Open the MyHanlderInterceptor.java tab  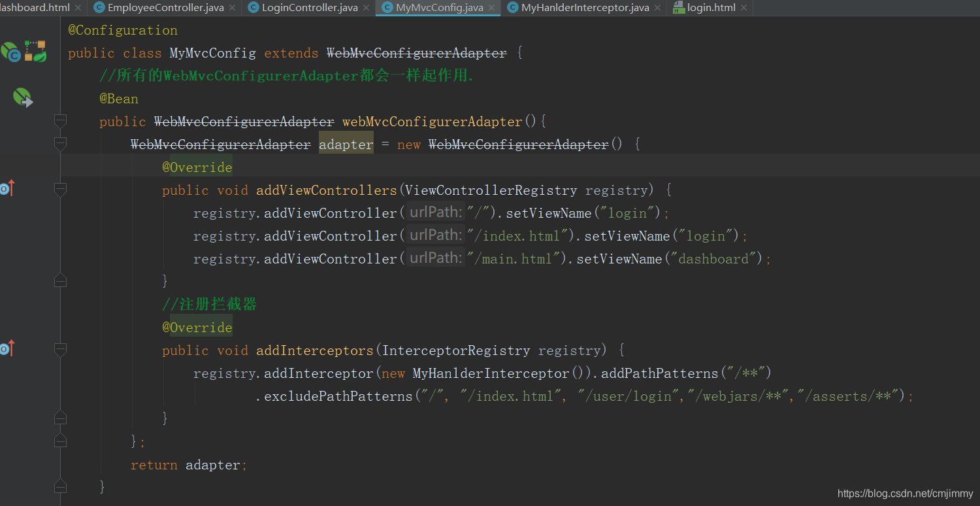(585, 8)
